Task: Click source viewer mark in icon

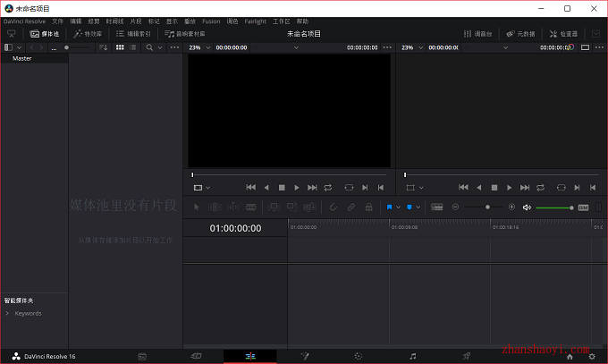Action: pos(365,188)
